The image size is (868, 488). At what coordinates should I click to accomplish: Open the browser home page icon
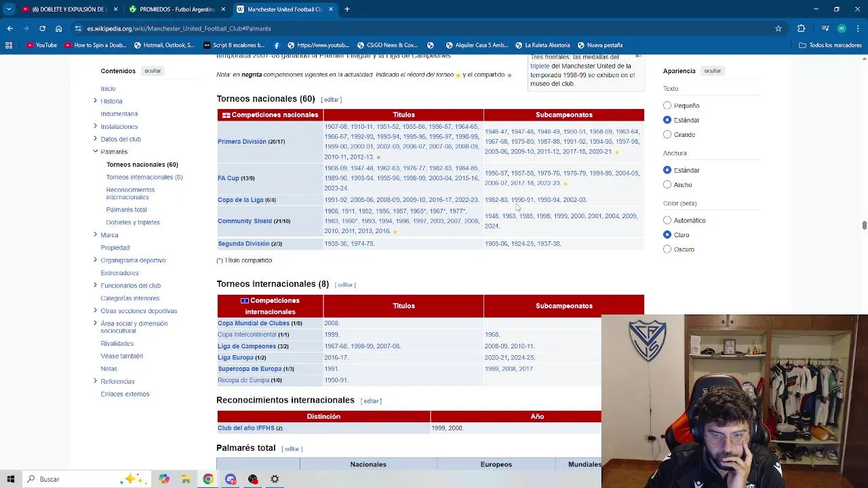point(58,28)
